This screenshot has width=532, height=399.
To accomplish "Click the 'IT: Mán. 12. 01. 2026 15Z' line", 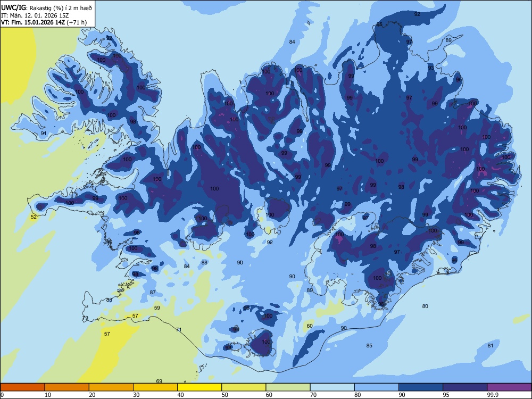I will coord(35,15).
